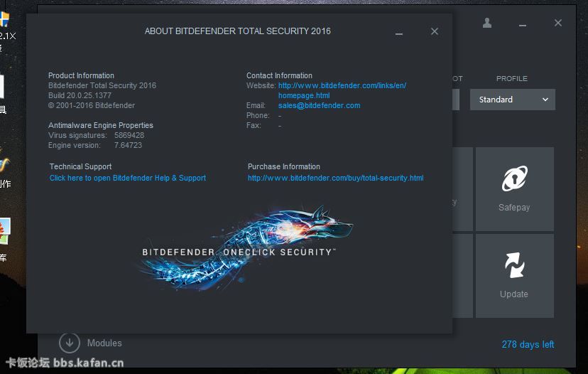Click the sales@bitdefender.com email link

coord(319,105)
